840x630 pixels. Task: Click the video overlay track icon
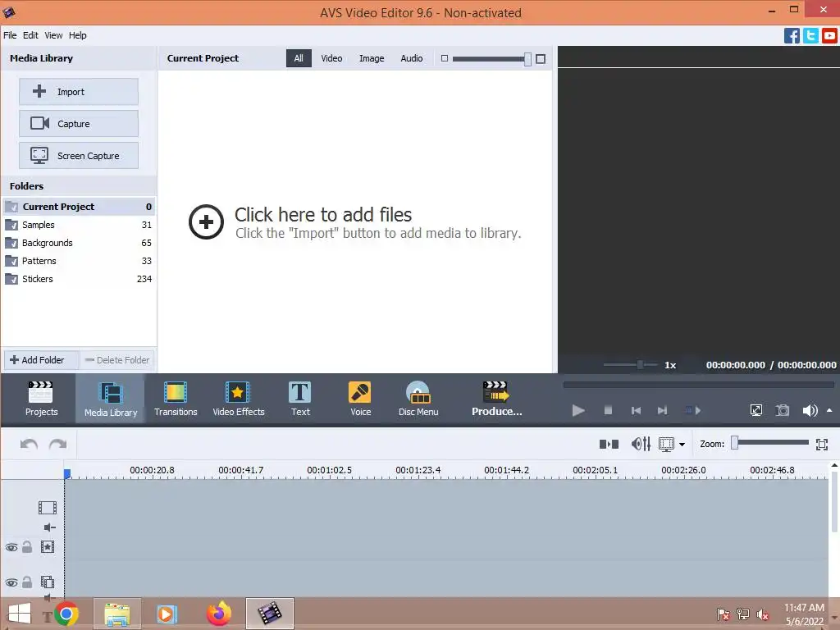click(x=48, y=582)
